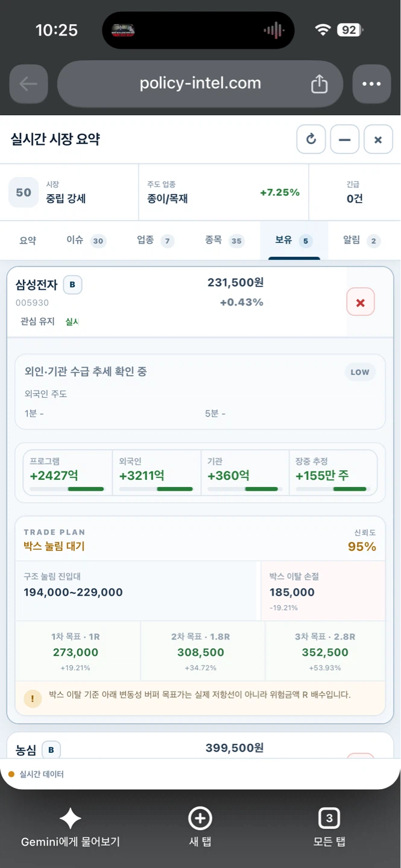
Task: Switch to the 요약 tab
Action: [28, 241]
